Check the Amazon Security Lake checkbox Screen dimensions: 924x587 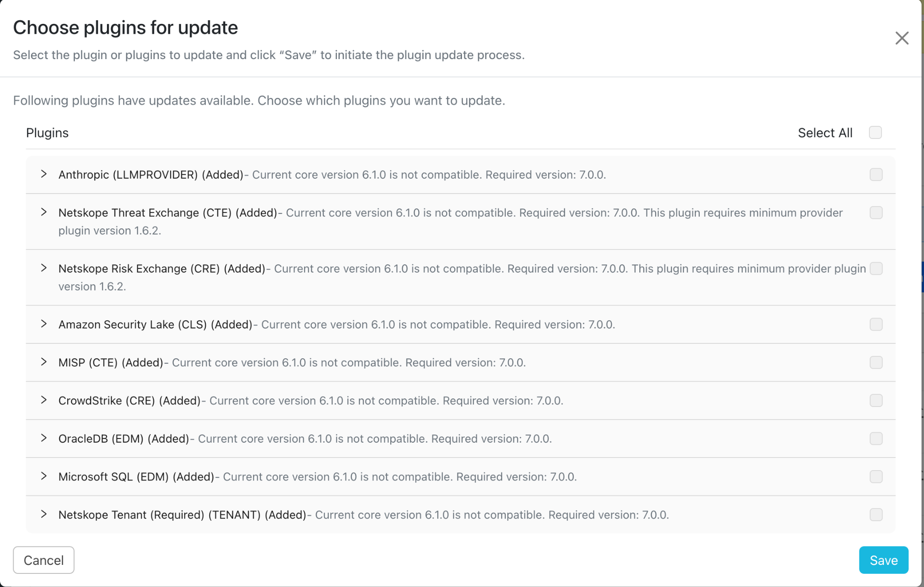(876, 324)
